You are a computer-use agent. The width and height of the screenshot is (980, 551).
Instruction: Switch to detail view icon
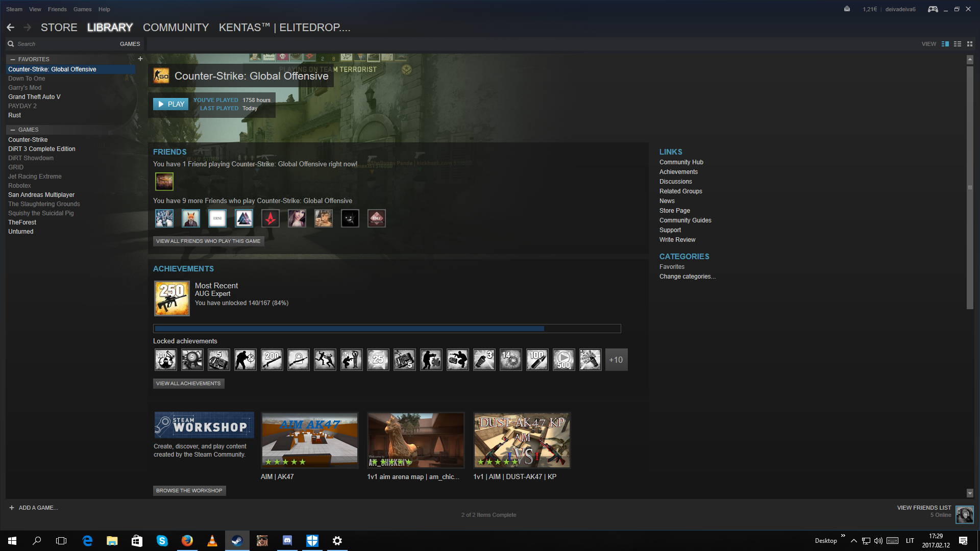945,44
